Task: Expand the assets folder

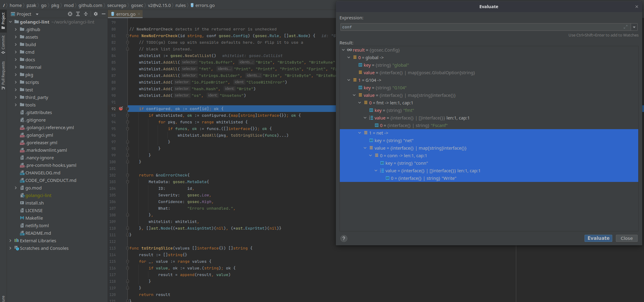Action: 16,37
